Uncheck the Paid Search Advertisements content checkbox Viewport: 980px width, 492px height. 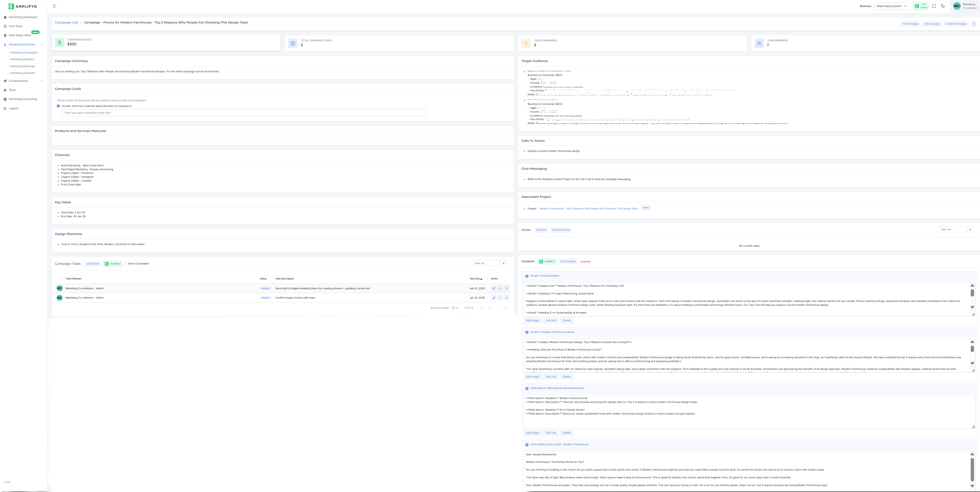(527, 389)
